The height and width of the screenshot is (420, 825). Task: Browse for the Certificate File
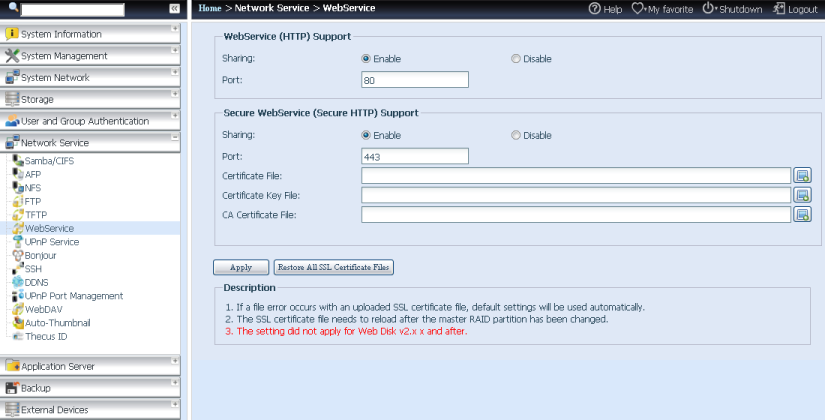click(802, 175)
